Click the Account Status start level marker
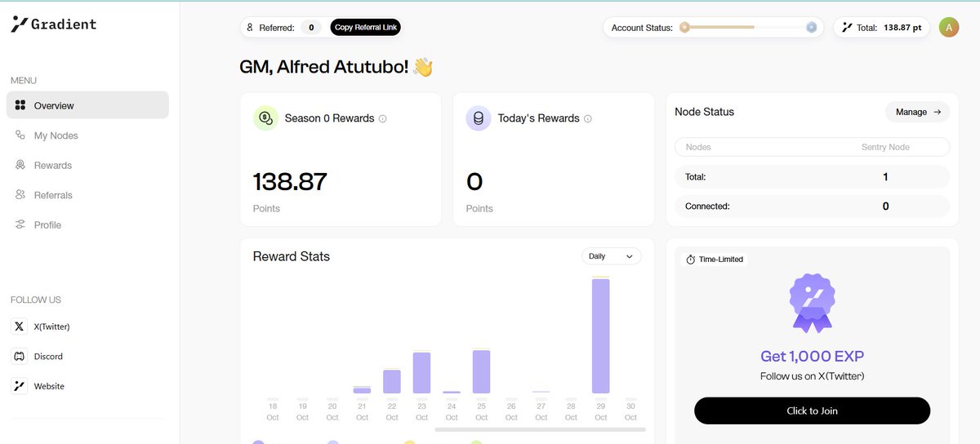This screenshot has height=444, width=980. coord(685,27)
